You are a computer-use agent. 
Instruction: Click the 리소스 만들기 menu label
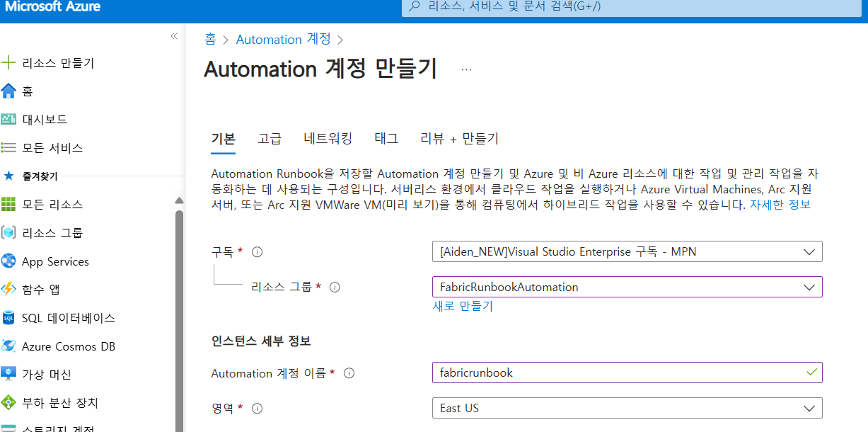click(58, 63)
